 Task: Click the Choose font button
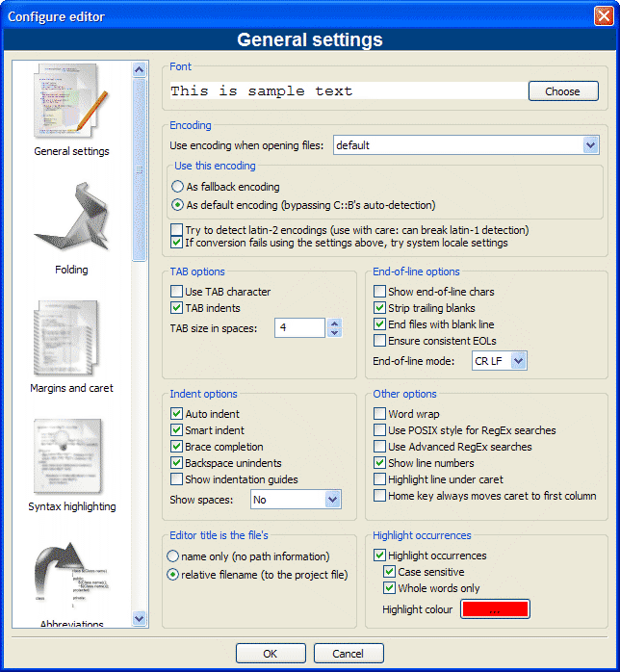(x=563, y=91)
